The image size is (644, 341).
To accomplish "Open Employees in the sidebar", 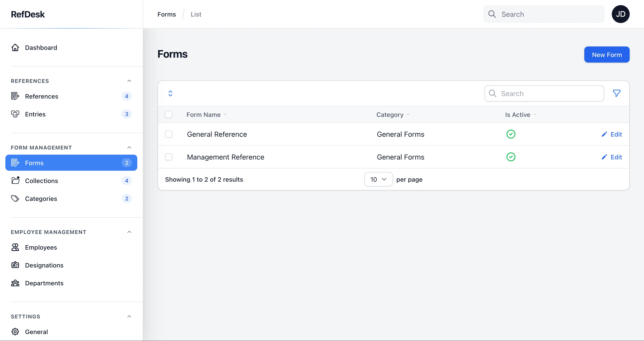I will click(x=71, y=247).
